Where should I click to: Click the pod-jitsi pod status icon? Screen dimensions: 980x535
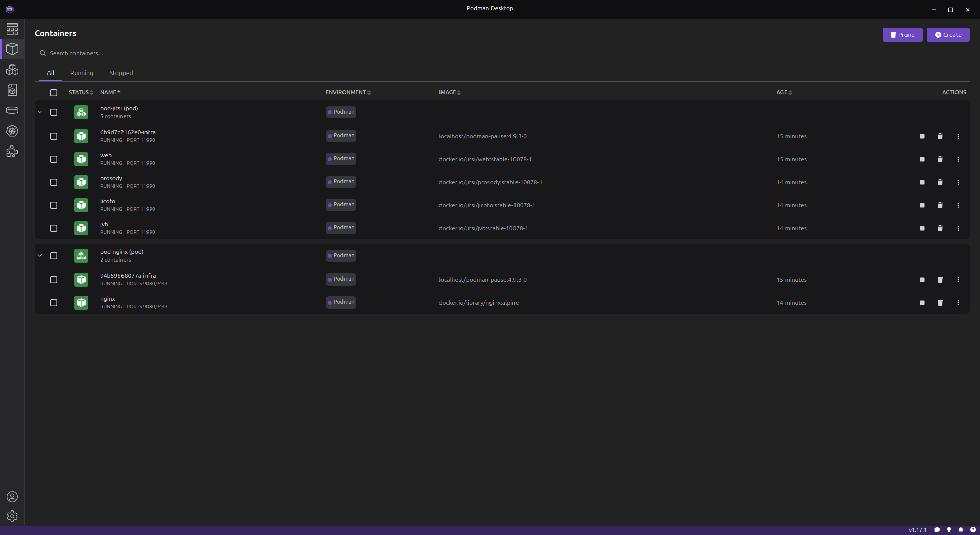click(x=81, y=112)
